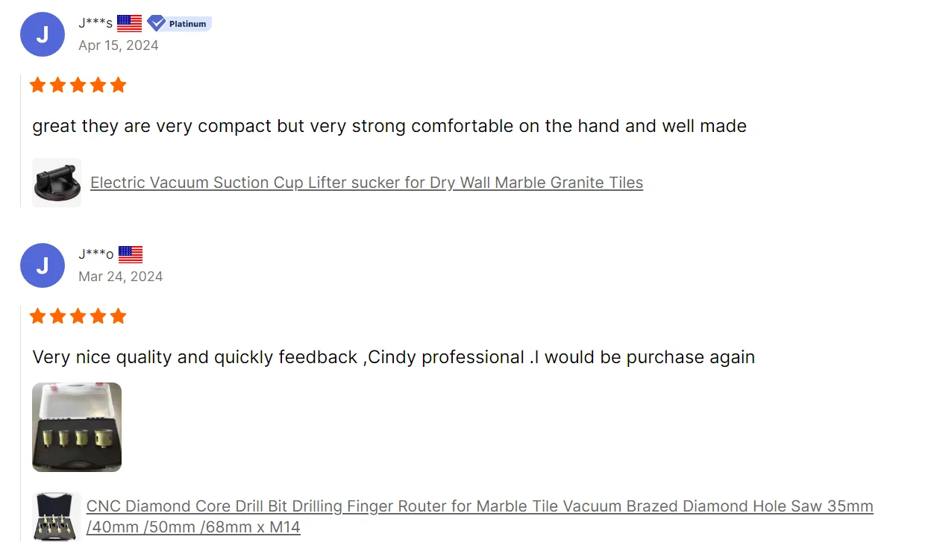934x560 pixels.
Task: Open the suction cup lifter product thumbnail
Action: (x=57, y=183)
